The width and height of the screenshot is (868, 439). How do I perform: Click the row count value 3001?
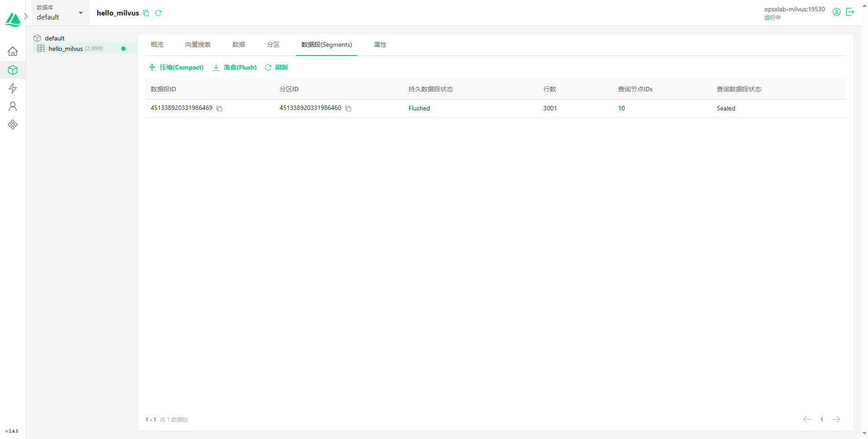click(550, 108)
